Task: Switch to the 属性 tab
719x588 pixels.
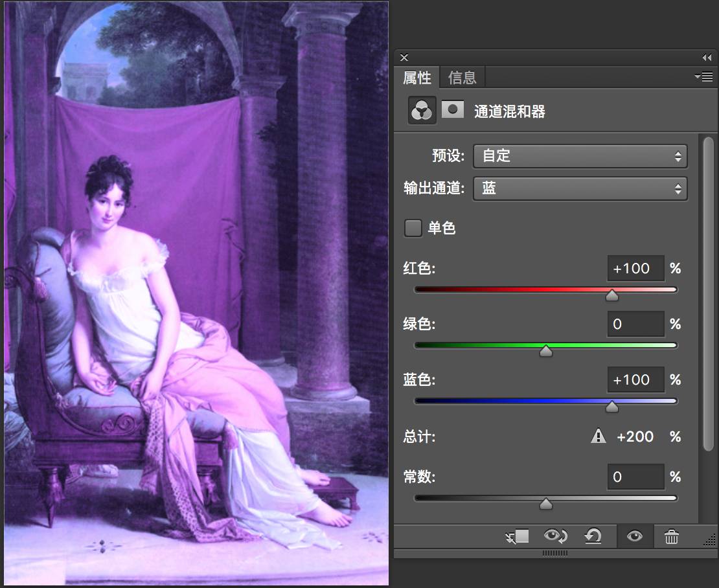Action: point(417,78)
